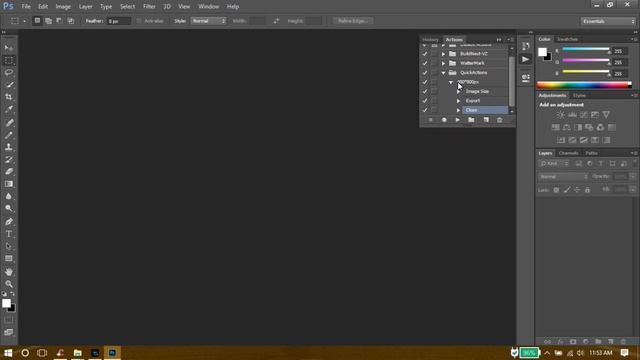This screenshot has height=360, width=640.
Task: Select the Lasso tool
Action: pos(9,73)
